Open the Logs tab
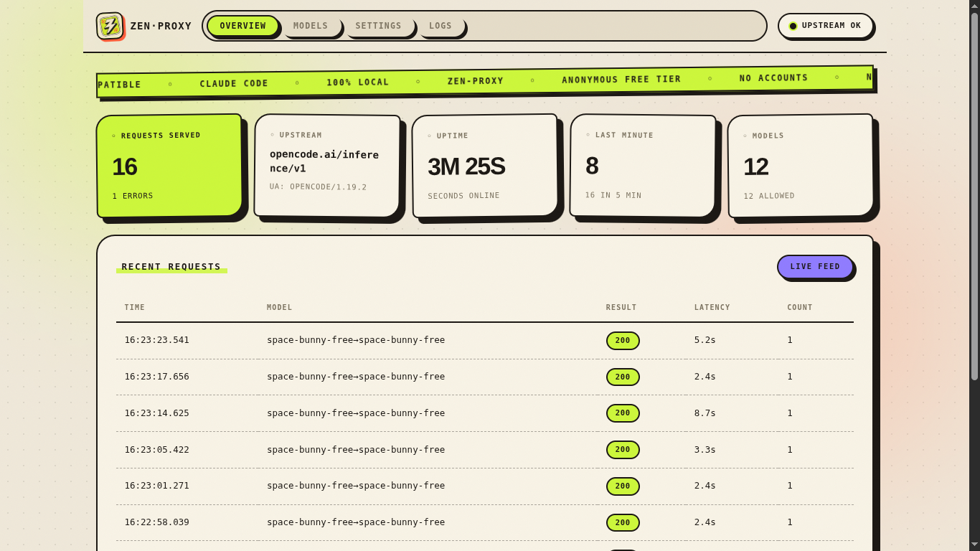The width and height of the screenshot is (980, 551). tap(440, 26)
